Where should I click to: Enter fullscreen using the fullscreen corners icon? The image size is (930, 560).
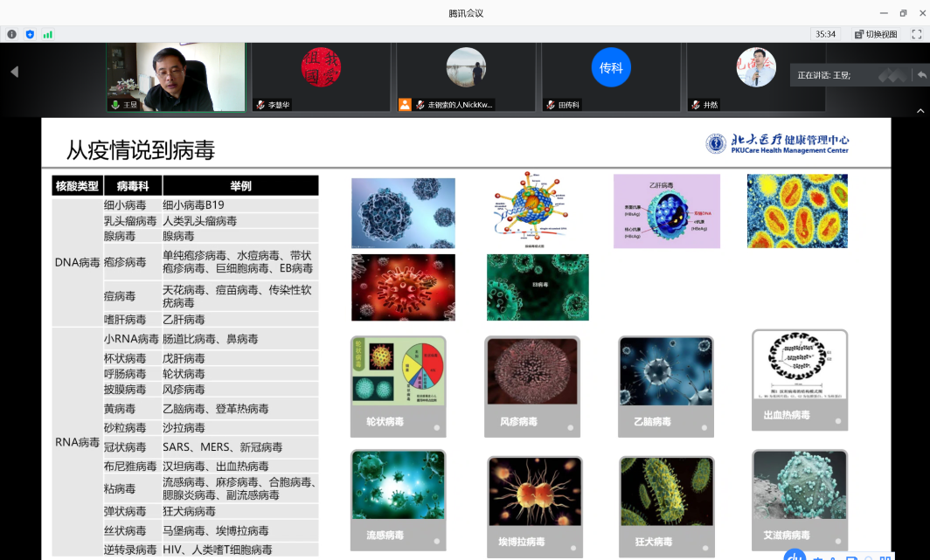click(x=918, y=34)
